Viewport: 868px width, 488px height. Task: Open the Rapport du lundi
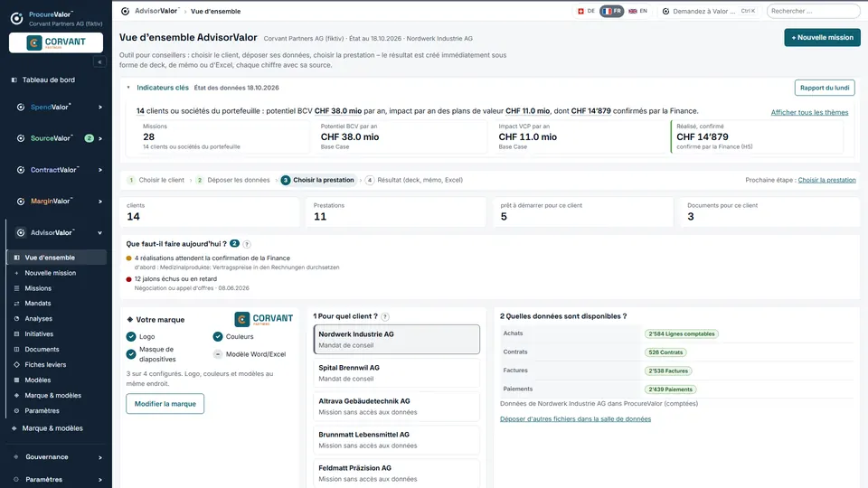pos(825,88)
